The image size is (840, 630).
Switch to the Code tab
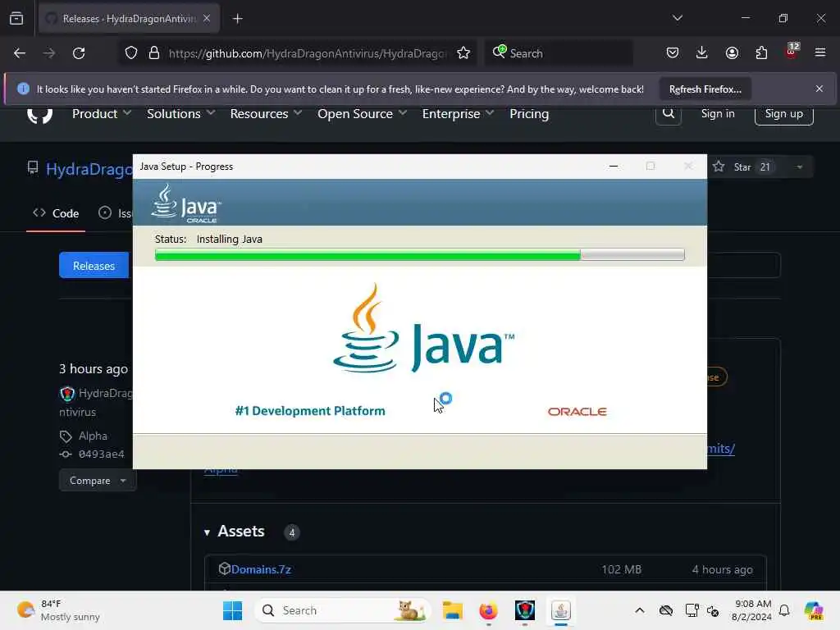point(56,213)
